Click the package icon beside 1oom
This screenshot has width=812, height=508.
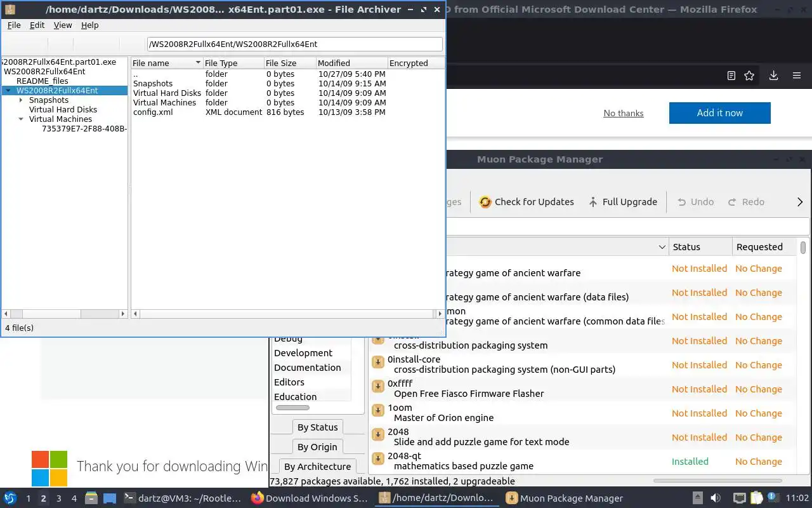coord(377,410)
